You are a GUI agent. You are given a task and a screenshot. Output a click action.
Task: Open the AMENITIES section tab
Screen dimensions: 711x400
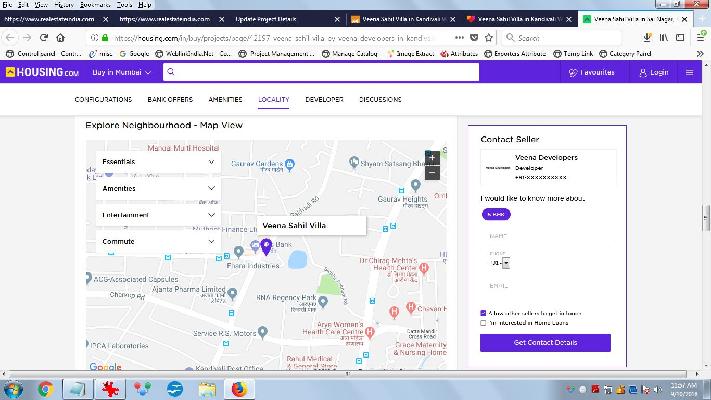(225, 99)
